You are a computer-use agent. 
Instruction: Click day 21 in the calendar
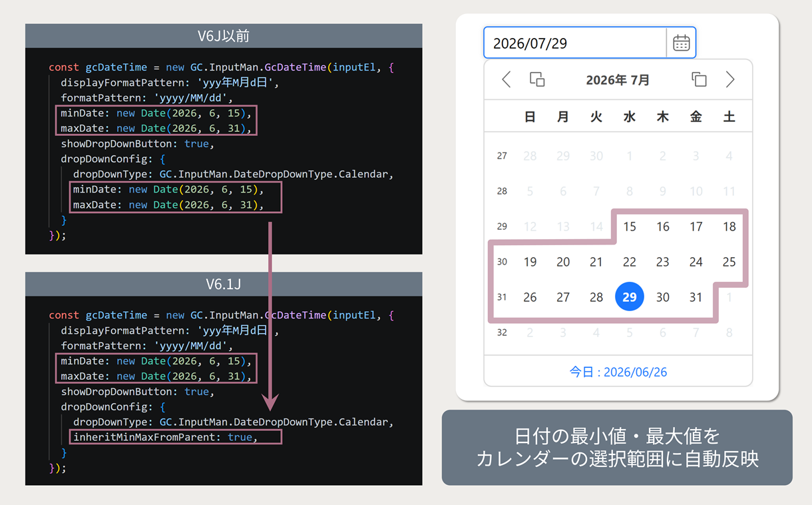pos(596,262)
